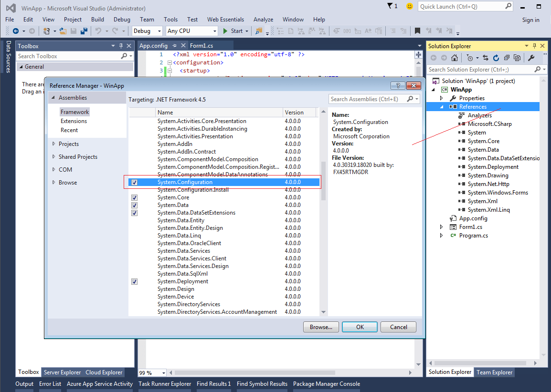
Task: Switch to the Form1.cs editor tab
Action: 201,46
